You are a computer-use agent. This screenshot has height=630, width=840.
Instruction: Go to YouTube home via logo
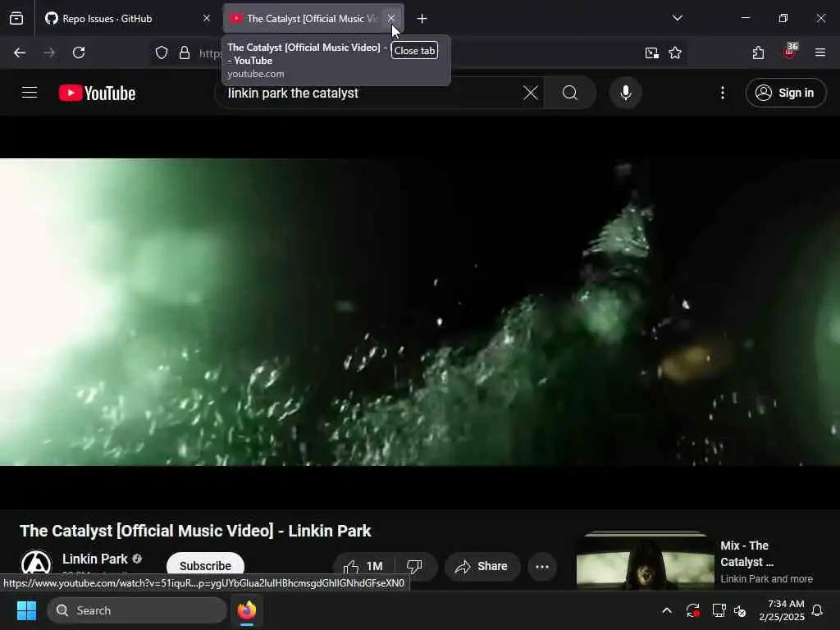point(98,94)
